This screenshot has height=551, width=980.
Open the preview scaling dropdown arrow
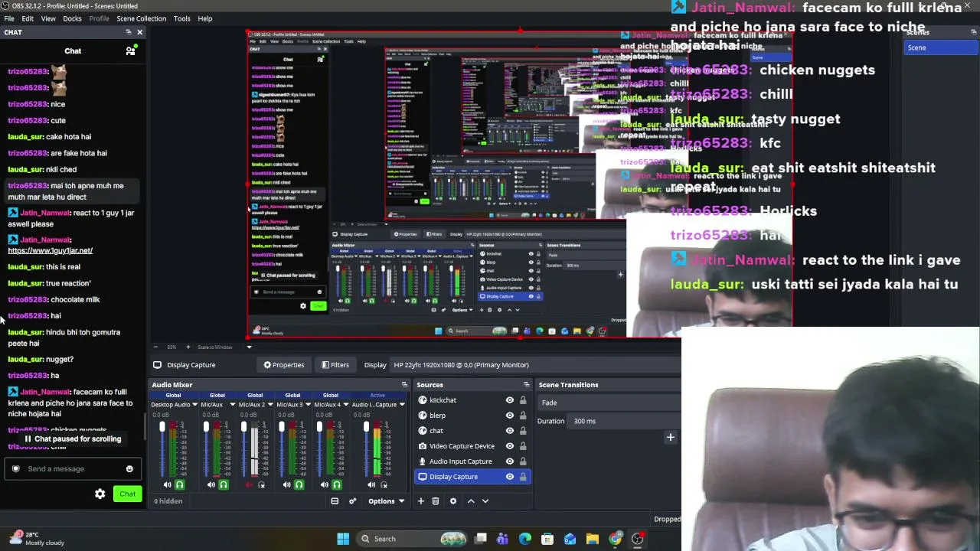click(248, 347)
